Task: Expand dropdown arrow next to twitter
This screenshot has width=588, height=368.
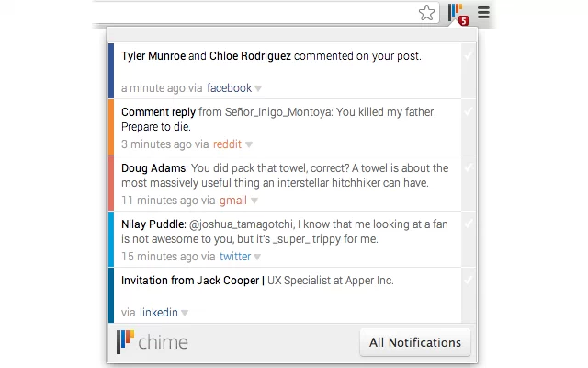Action: 258,257
